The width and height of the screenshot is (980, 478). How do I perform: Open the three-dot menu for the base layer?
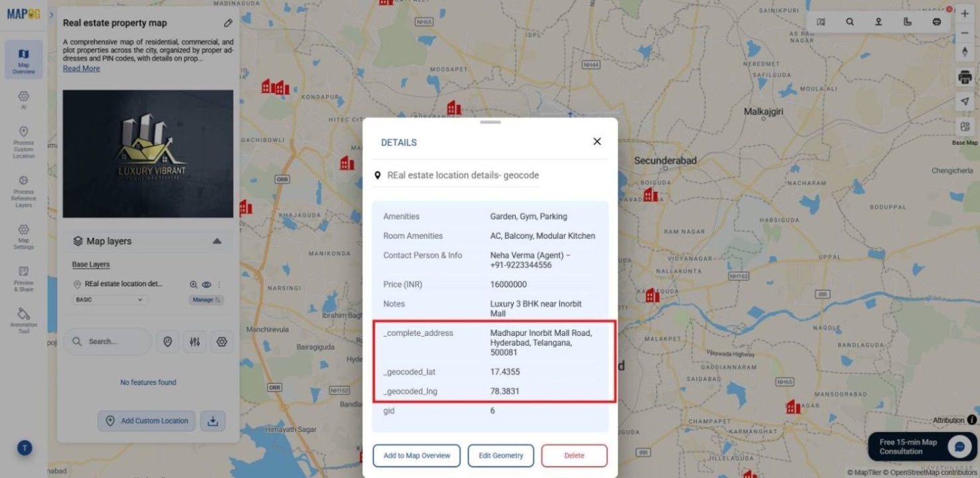coord(220,284)
